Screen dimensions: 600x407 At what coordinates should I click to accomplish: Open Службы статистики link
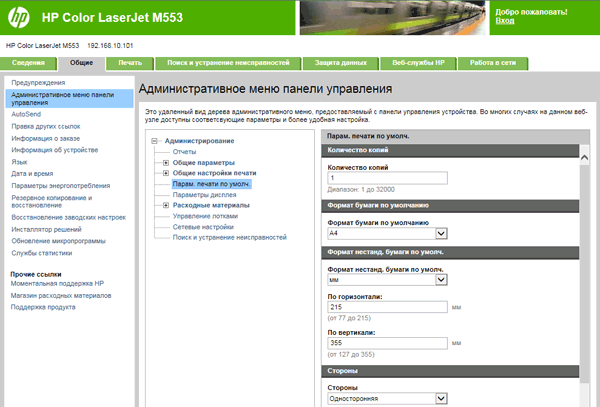tap(42, 253)
